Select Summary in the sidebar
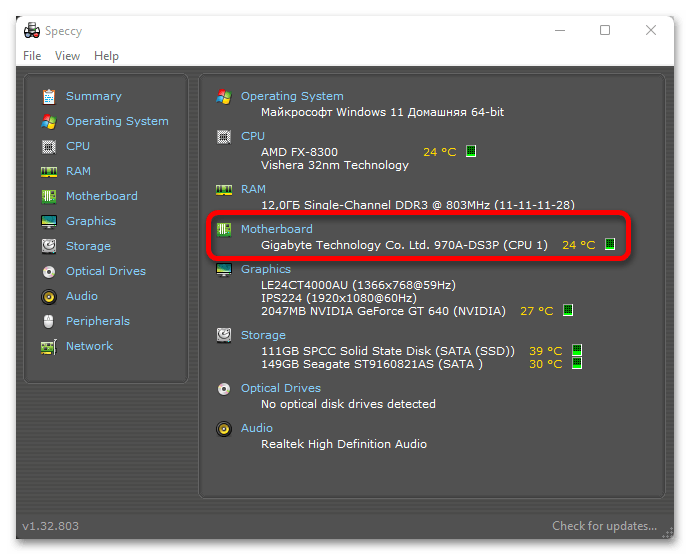690x555 pixels. click(94, 96)
